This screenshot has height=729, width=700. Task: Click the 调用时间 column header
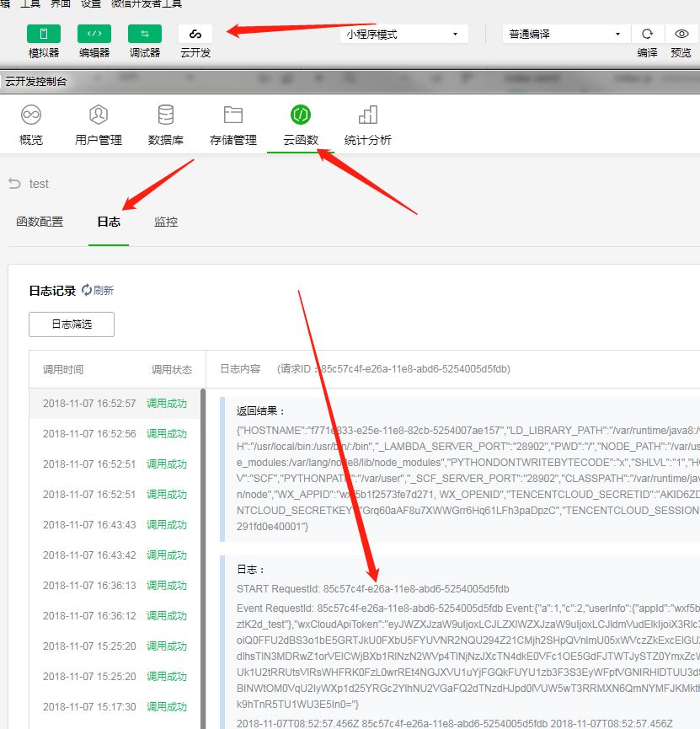coord(63,370)
